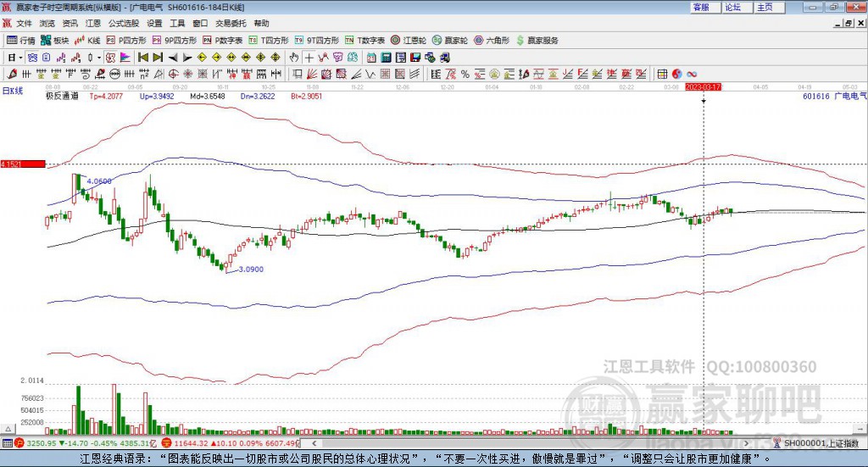This screenshot has height=467, width=868.
Task: Launch the 赢家轮 wheel tool
Action: (x=450, y=41)
